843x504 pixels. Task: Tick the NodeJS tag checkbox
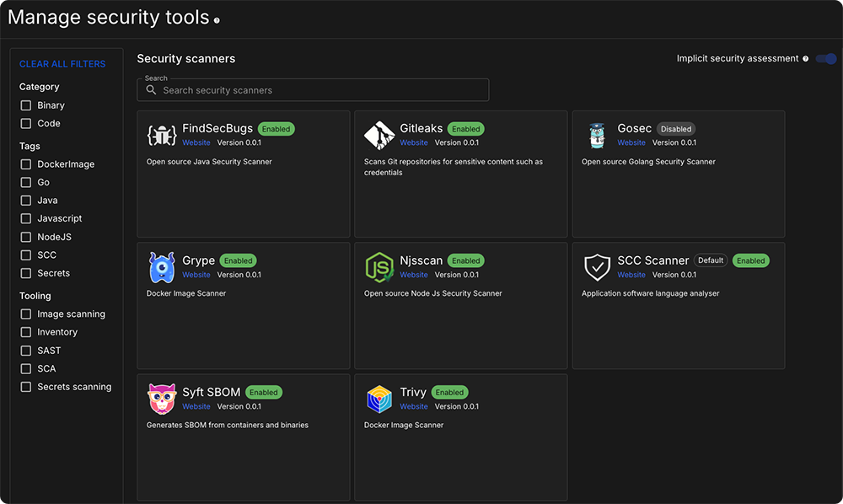pos(26,237)
